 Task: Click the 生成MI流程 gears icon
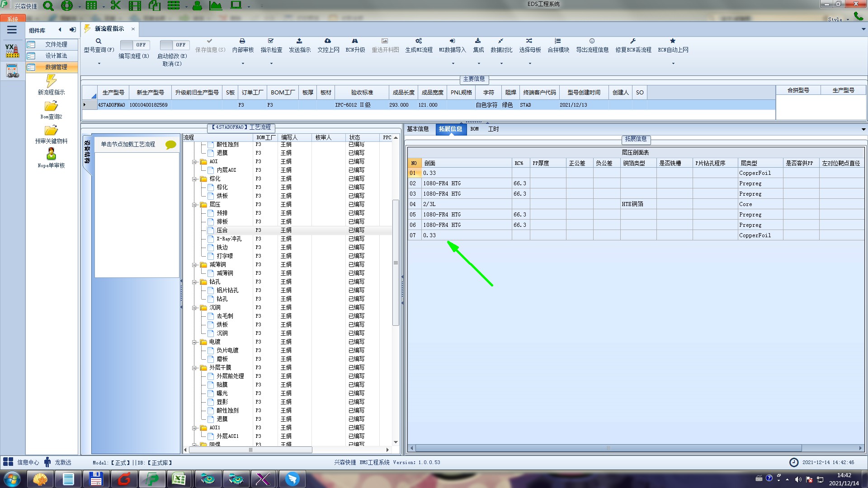coord(419,41)
